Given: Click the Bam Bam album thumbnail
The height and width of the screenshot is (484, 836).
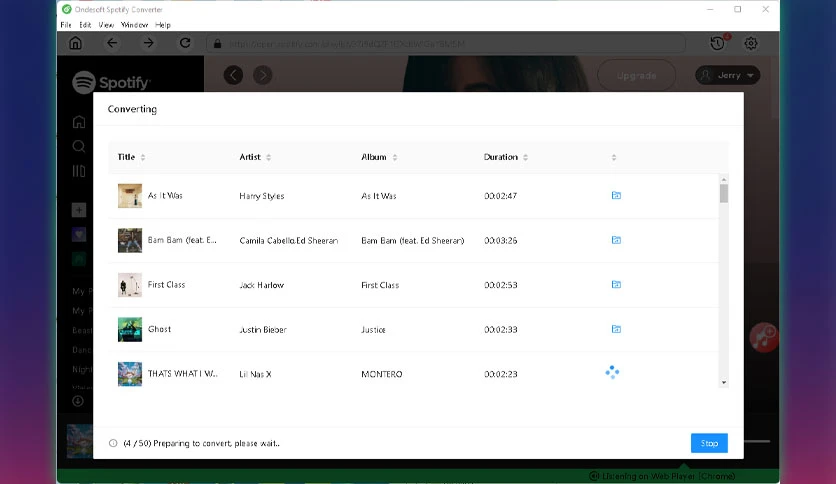Looking at the screenshot, I should click(x=130, y=240).
